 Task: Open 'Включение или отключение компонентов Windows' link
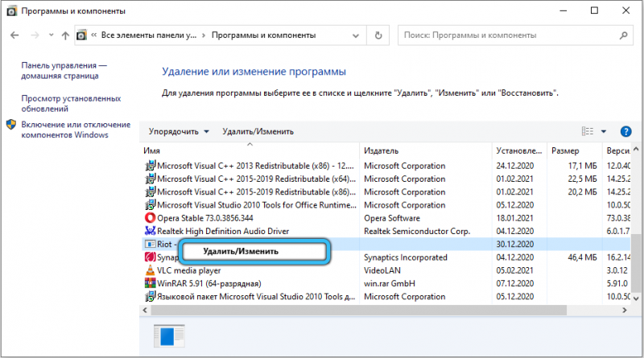[x=76, y=130]
